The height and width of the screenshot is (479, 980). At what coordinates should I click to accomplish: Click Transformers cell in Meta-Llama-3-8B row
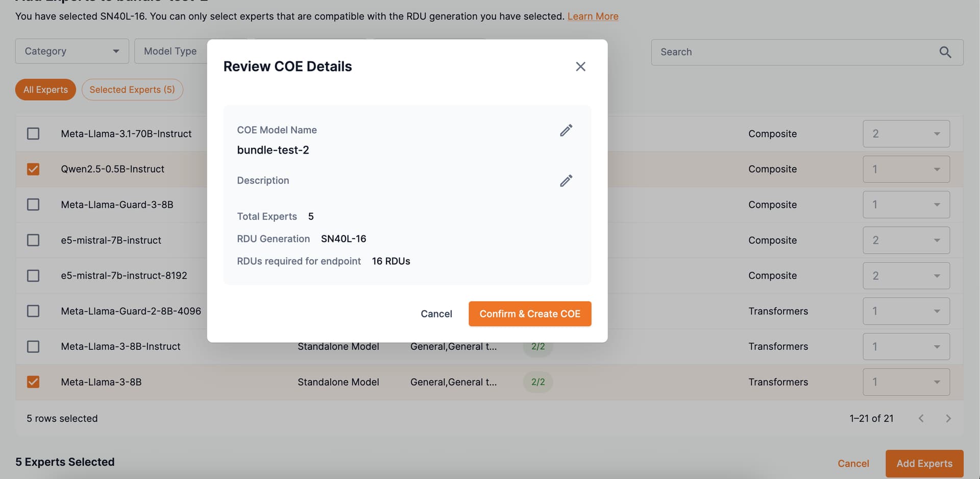(x=778, y=382)
